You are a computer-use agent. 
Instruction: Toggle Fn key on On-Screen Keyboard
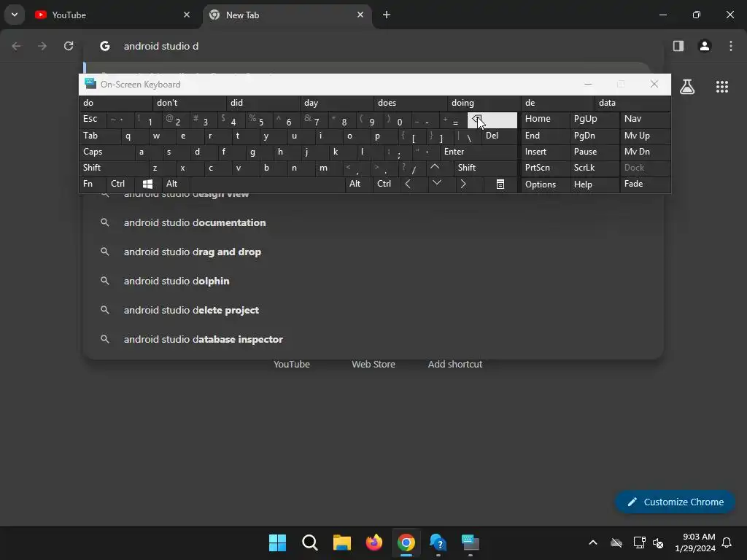pyautogui.click(x=93, y=184)
